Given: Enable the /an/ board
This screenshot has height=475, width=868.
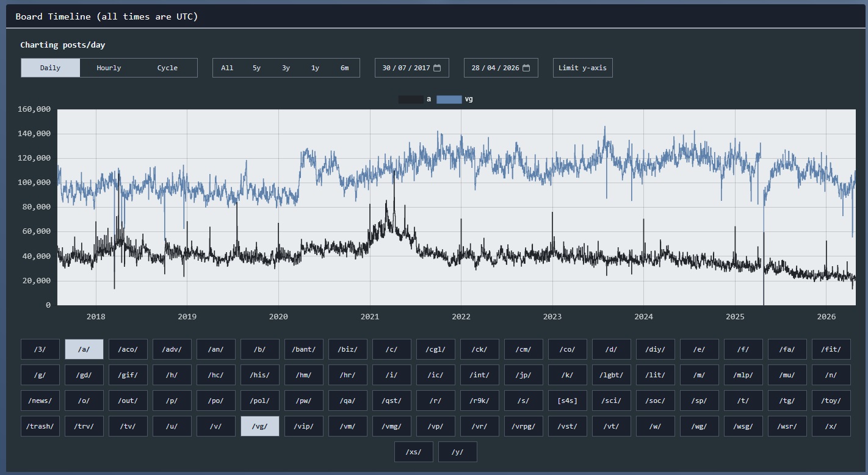Looking at the screenshot, I should click(216, 349).
